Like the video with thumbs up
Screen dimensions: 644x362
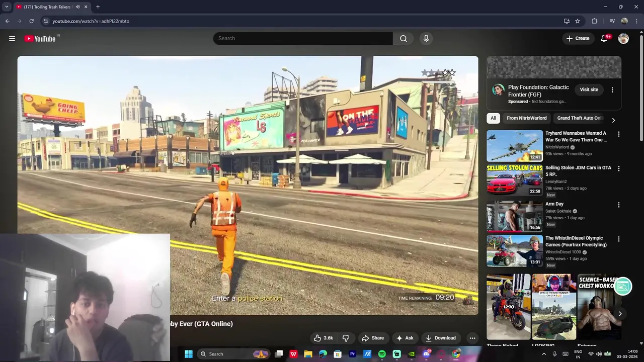(x=324, y=338)
